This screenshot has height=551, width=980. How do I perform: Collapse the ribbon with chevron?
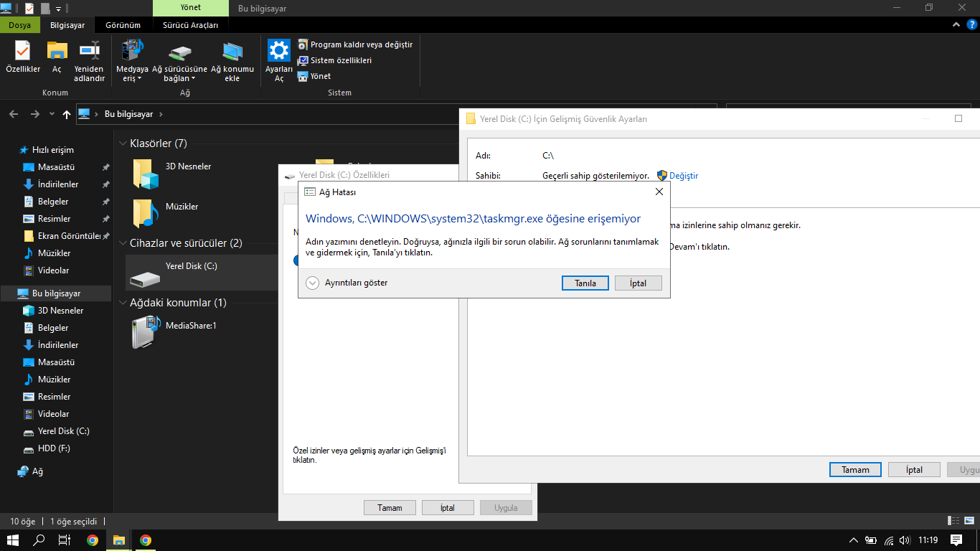pyautogui.click(x=957, y=24)
